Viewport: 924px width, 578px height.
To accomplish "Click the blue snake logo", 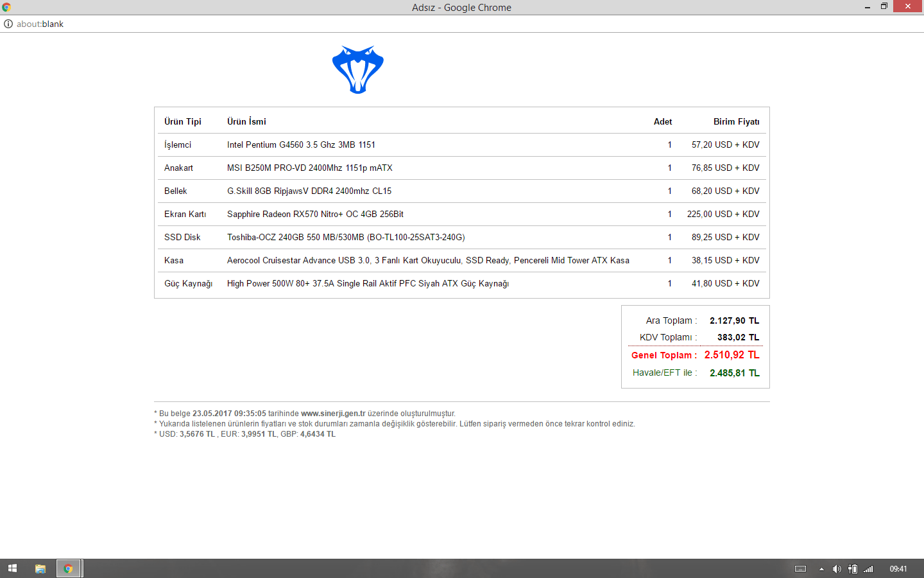I will [358, 69].
